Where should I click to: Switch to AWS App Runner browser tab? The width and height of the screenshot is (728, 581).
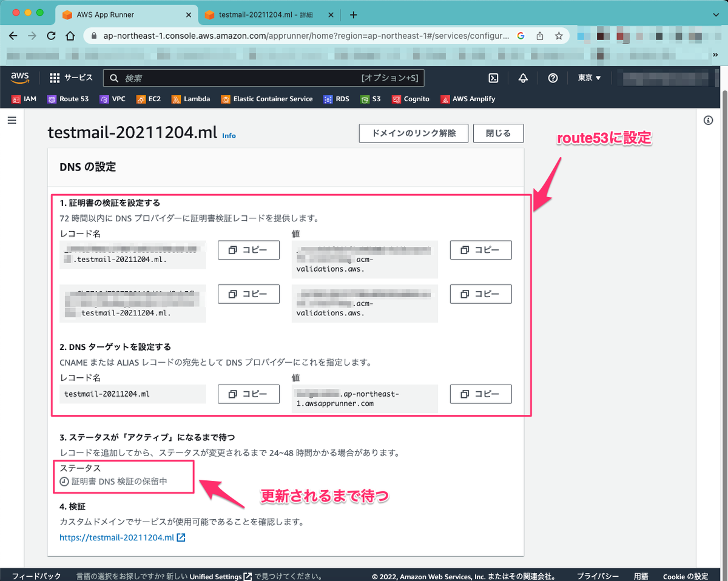click(x=126, y=15)
